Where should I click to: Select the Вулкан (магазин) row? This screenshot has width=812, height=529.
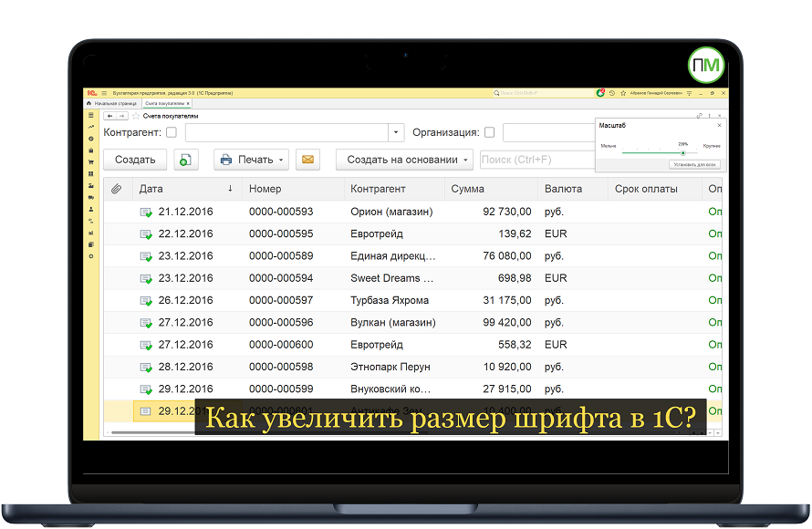click(412, 323)
